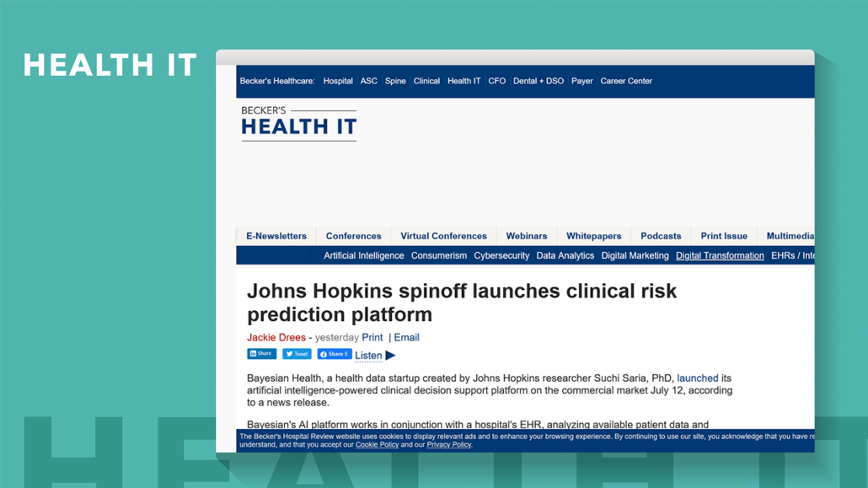This screenshot has height=488, width=868.
Task: Open the Cookie Policy link
Action: point(377,444)
